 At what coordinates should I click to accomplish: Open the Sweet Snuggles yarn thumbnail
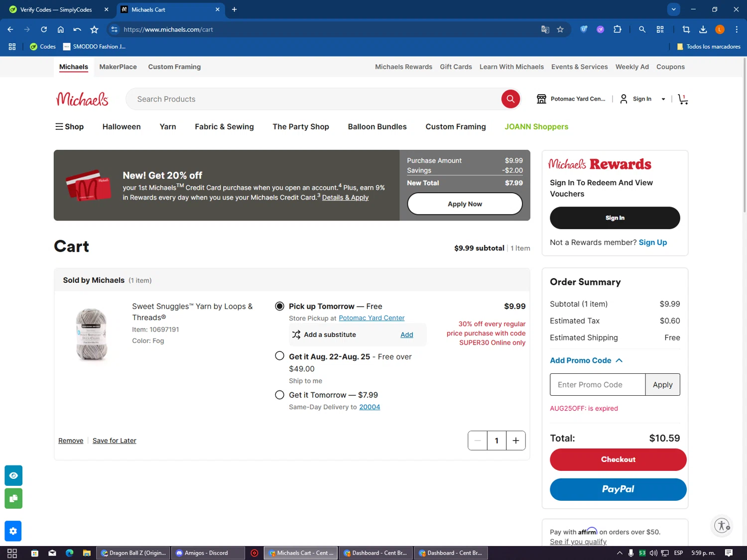91,334
